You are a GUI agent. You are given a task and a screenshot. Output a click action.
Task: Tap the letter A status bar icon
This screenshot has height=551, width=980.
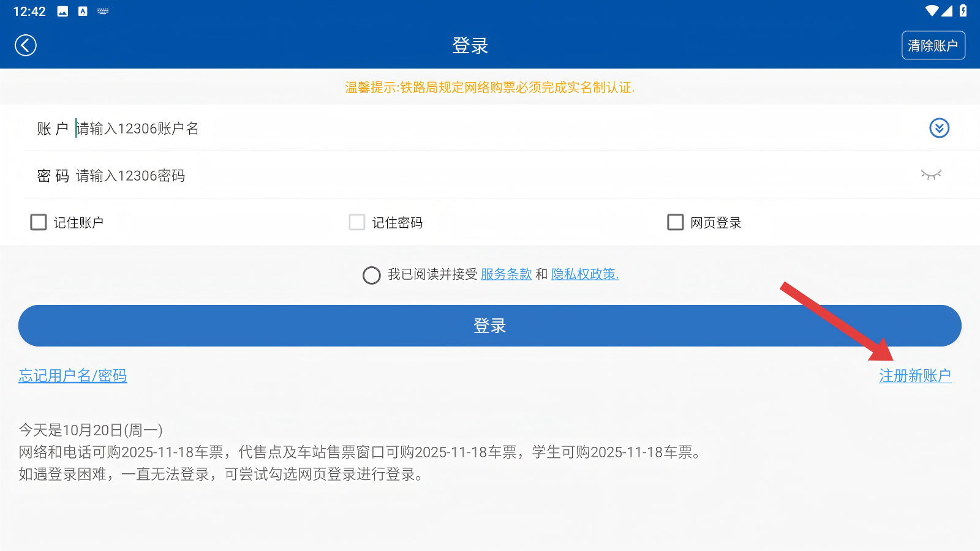coord(83,11)
